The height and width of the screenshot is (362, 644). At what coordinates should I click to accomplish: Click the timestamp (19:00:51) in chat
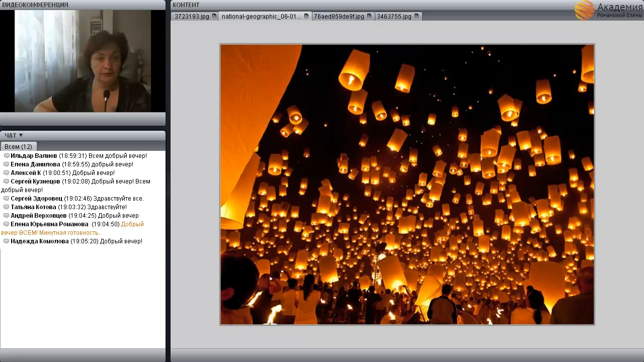57,173
